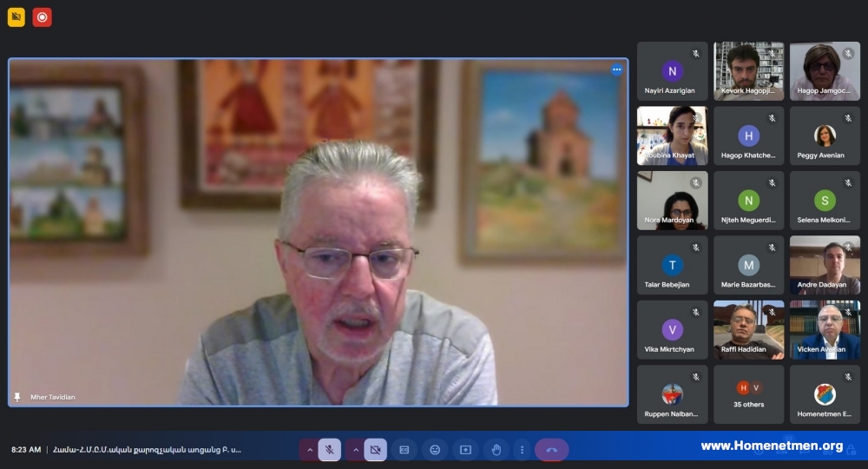Click the Homenetmen logo avatar tile
The width and height of the screenshot is (868, 469).
pos(825,394)
